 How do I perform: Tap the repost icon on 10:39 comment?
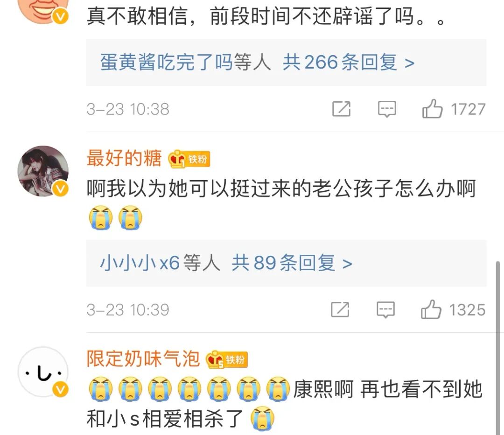340,309
